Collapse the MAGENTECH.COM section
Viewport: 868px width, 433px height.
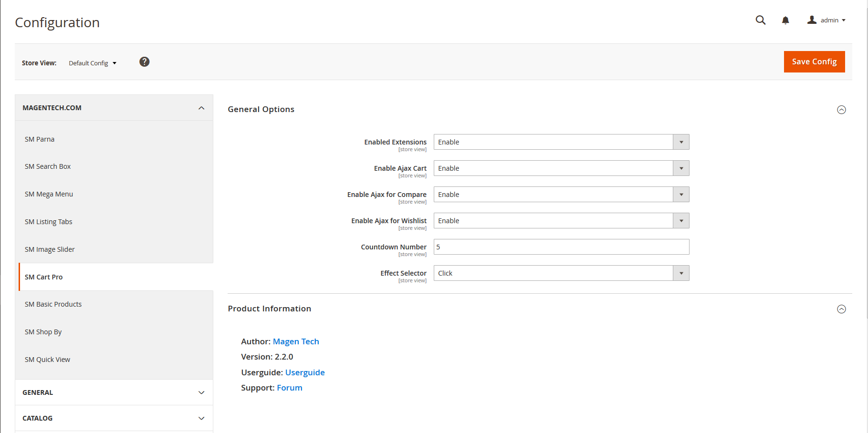point(114,108)
